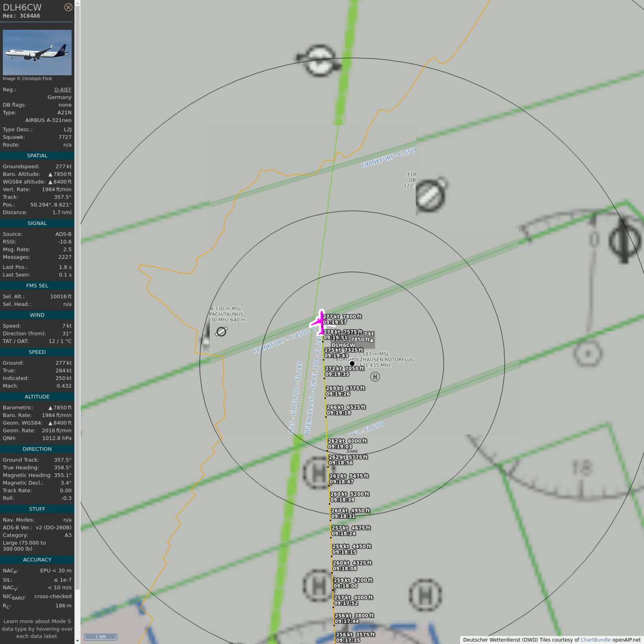Open the Lufthansa aircraft photo thumbnail

click(x=37, y=52)
